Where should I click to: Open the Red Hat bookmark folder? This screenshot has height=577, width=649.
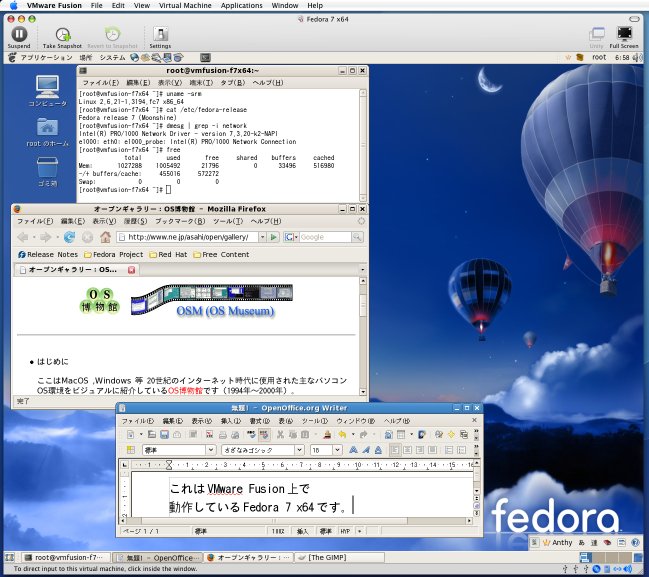[168, 255]
